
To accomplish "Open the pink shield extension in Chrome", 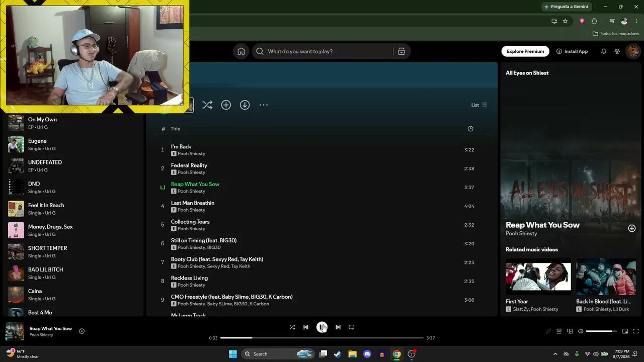I will click(582, 21).
